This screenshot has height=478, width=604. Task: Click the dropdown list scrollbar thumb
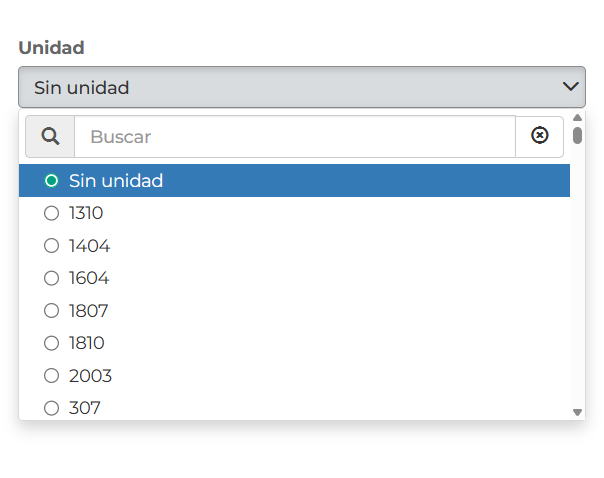point(577,135)
